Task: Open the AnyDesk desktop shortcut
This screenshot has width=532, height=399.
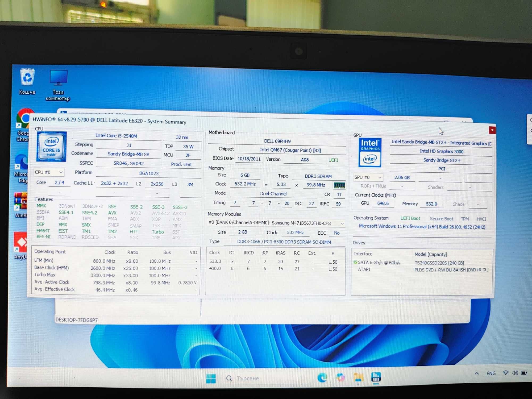Action: coord(20,246)
